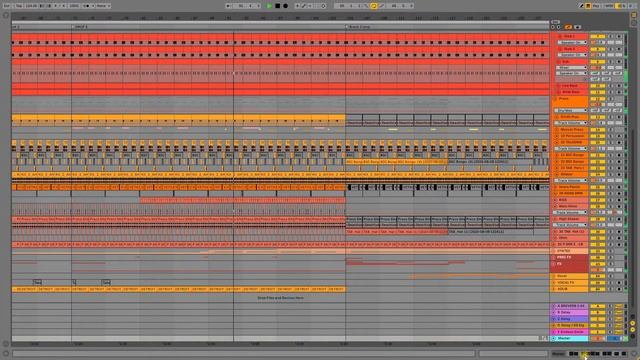The height and width of the screenshot is (360, 640).
Task: Open the Sub track Mixer chooser dropdown
Action: tap(572, 68)
